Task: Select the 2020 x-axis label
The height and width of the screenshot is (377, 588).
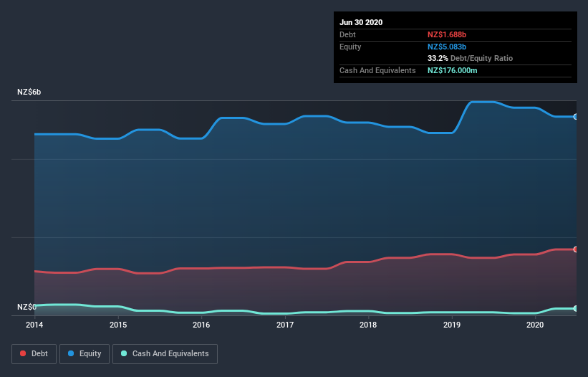Action: (535, 325)
